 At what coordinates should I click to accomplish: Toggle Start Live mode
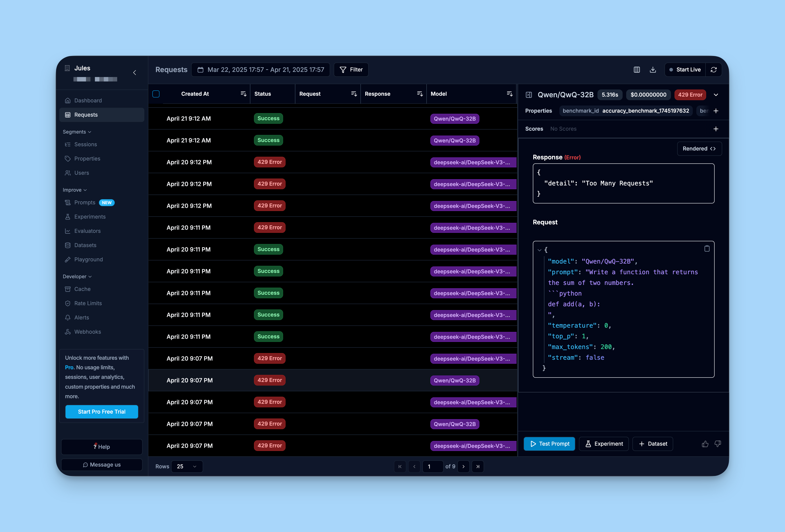click(685, 69)
